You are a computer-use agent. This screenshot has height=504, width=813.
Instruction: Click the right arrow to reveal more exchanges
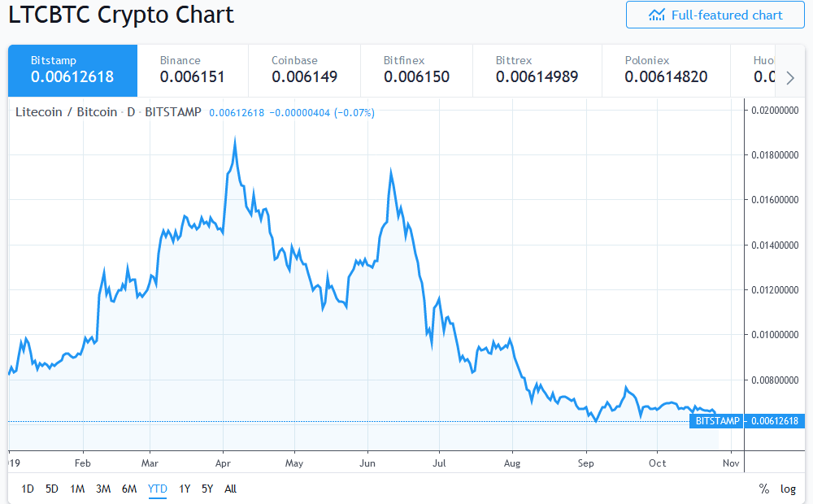789,77
